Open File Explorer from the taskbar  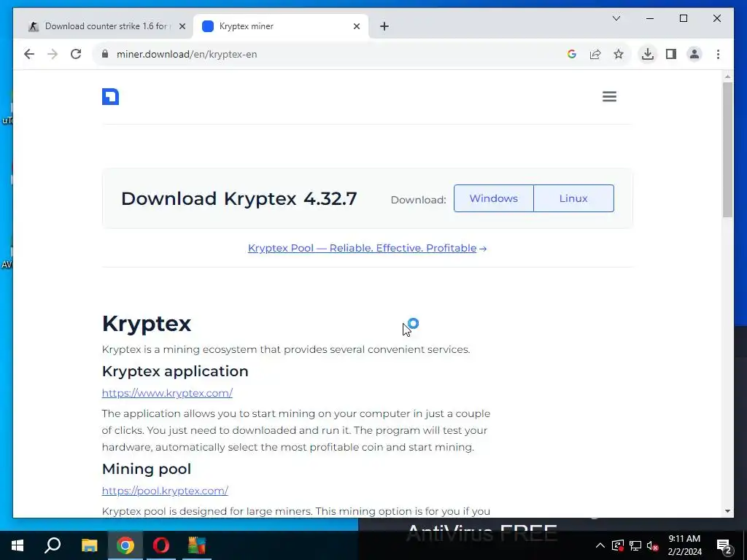pos(89,545)
